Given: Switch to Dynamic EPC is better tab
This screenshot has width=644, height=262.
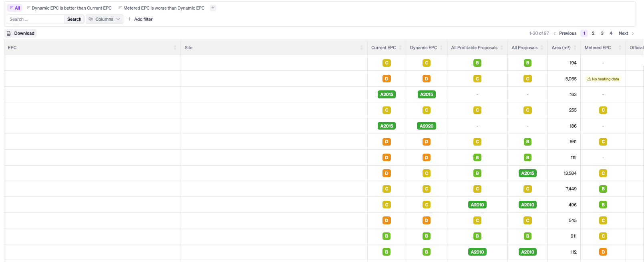Looking at the screenshot, I should click(69, 8).
